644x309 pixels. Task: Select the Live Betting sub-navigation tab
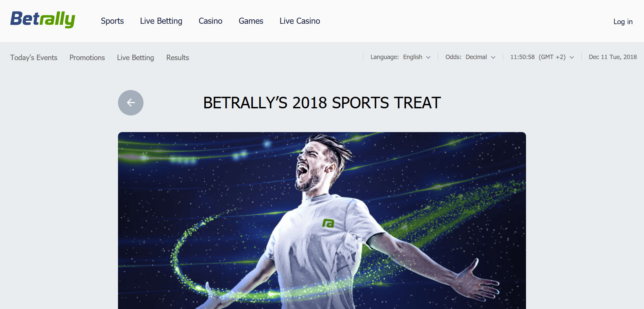point(135,58)
